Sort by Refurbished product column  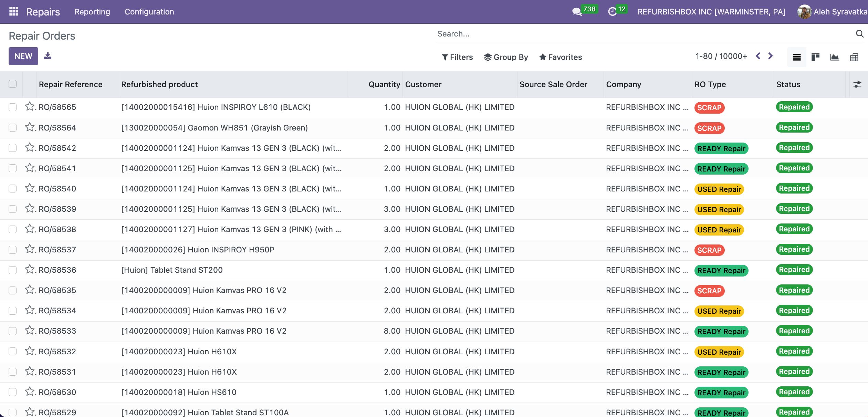coord(159,84)
